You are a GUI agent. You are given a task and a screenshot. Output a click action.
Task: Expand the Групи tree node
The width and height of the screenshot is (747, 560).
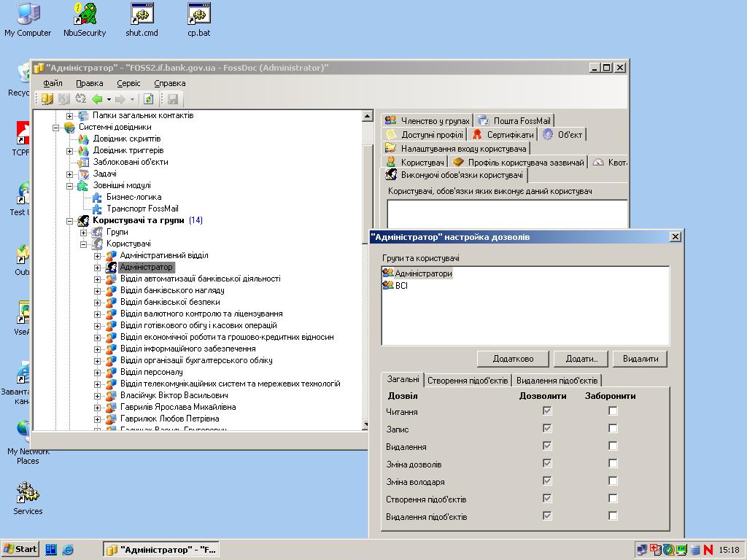pyautogui.click(x=83, y=233)
